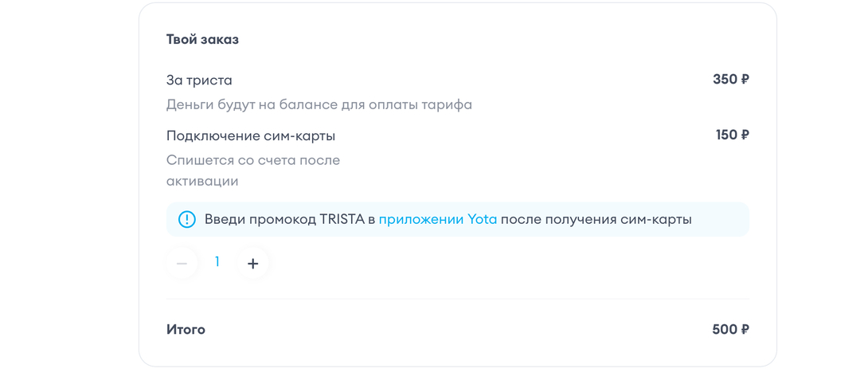Click the TRISTA promo code text
This screenshot has height=384, width=868.
click(x=341, y=219)
